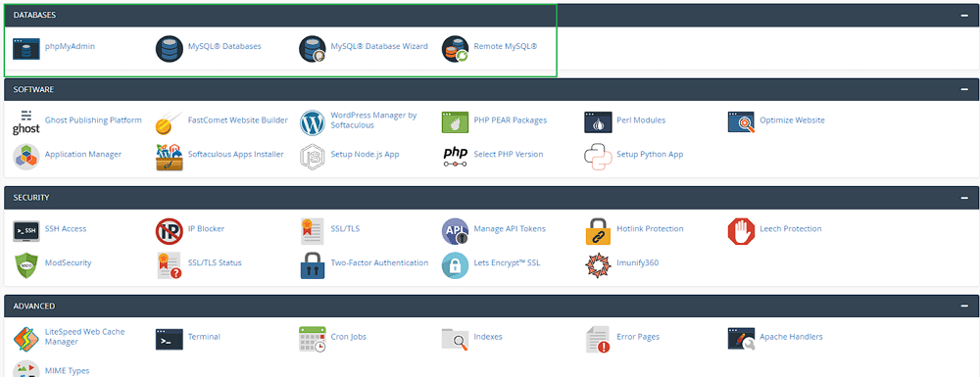
Task: Open the Two-Factor Authentication link
Action: click(379, 262)
